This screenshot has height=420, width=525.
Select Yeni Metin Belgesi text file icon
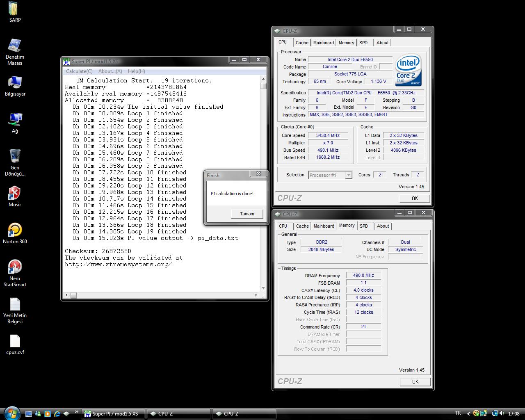15,310
